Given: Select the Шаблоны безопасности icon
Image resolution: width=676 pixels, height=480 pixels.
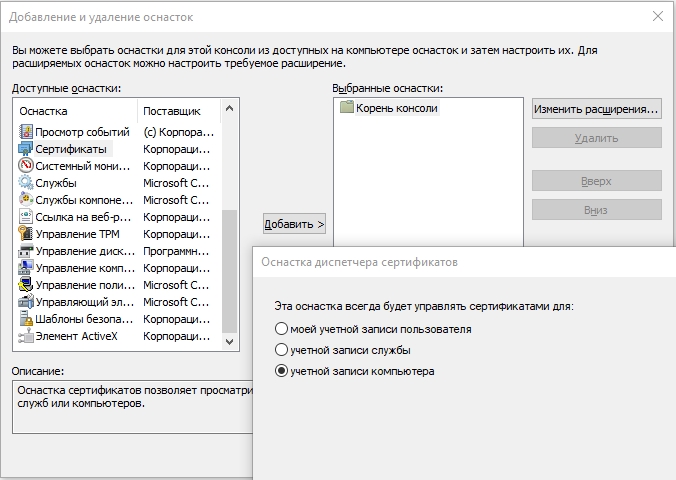Looking at the screenshot, I should pyautogui.click(x=26, y=319).
